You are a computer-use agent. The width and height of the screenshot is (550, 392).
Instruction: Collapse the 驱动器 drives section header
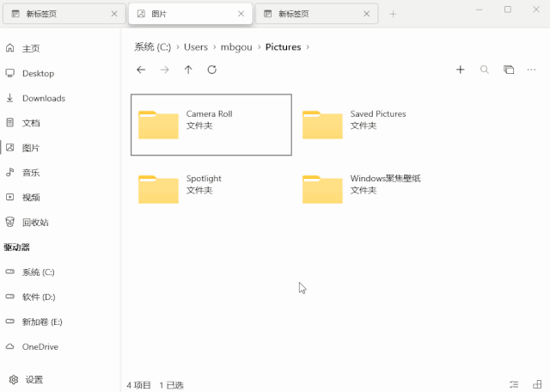(16, 248)
